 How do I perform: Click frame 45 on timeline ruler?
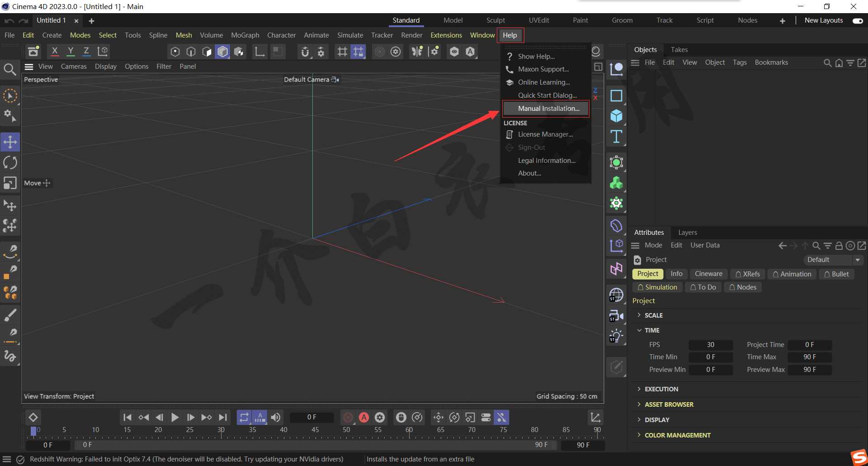tap(315, 430)
